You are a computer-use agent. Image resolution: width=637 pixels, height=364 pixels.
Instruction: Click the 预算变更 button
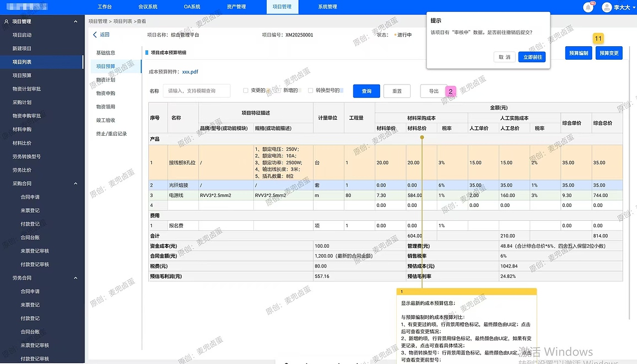(x=609, y=53)
